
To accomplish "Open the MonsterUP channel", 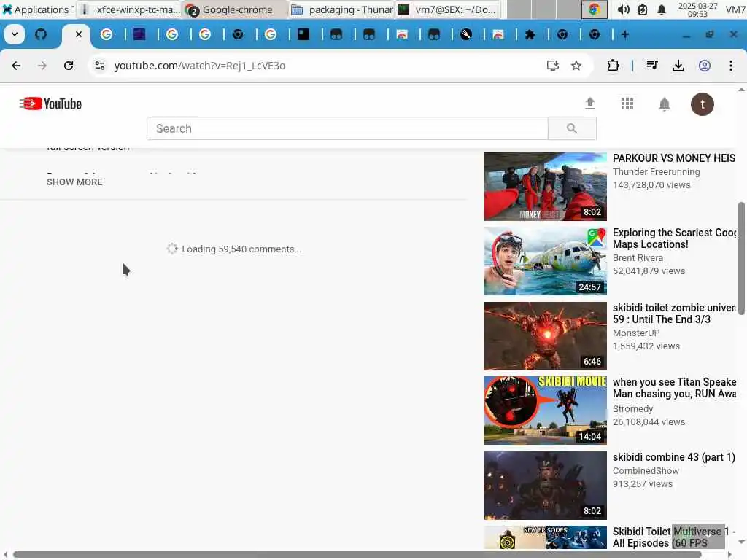I will 636,332.
